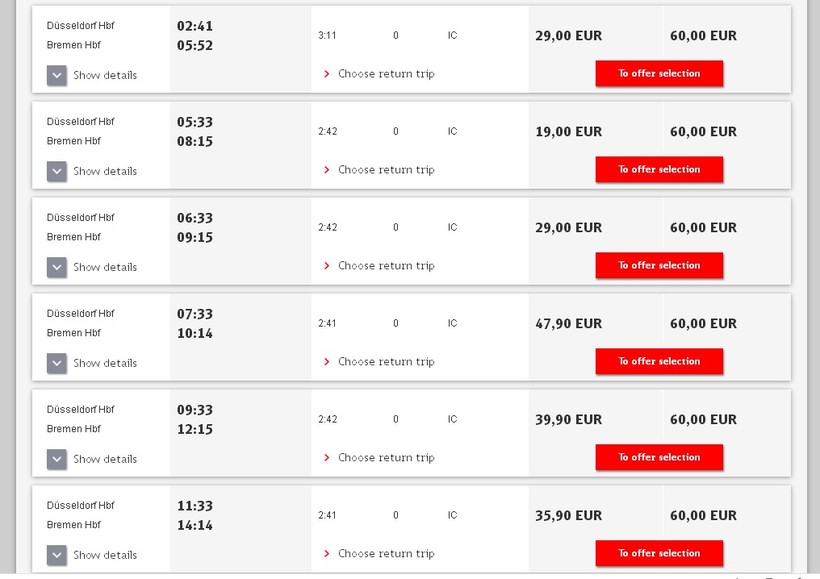Click the 19,00 EUR price
Screen dimensions: 820x579
tap(568, 132)
